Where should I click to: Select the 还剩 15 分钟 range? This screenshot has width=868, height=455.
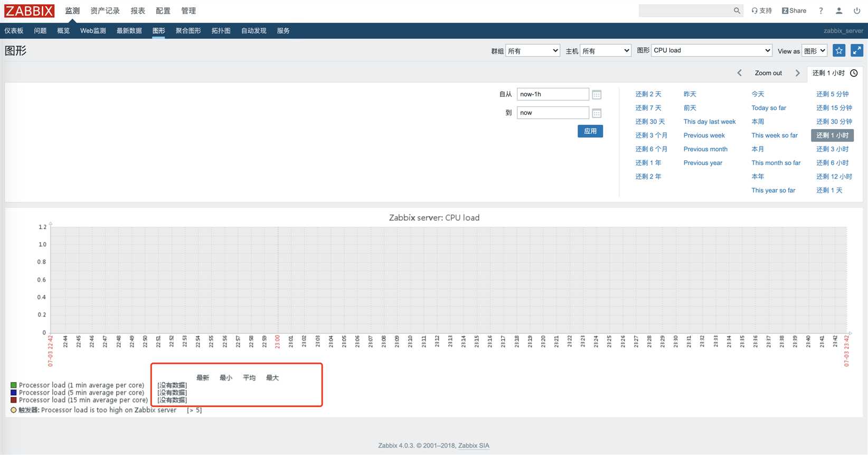pos(834,108)
